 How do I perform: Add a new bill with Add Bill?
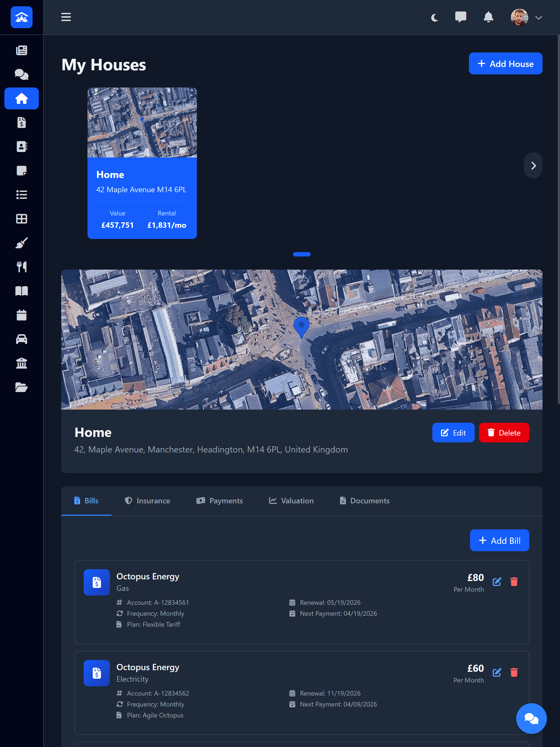click(x=500, y=540)
